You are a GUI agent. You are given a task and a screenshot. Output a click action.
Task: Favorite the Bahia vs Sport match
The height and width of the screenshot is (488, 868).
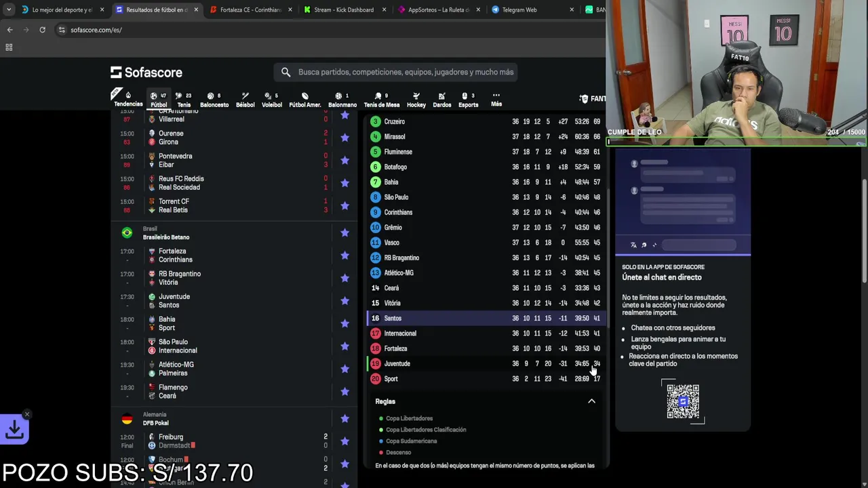click(344, 323)
